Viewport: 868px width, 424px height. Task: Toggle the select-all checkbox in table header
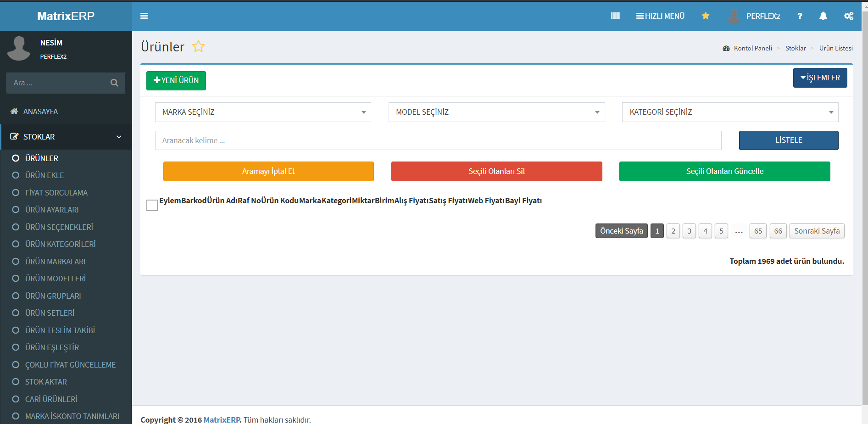click(152, 205)
